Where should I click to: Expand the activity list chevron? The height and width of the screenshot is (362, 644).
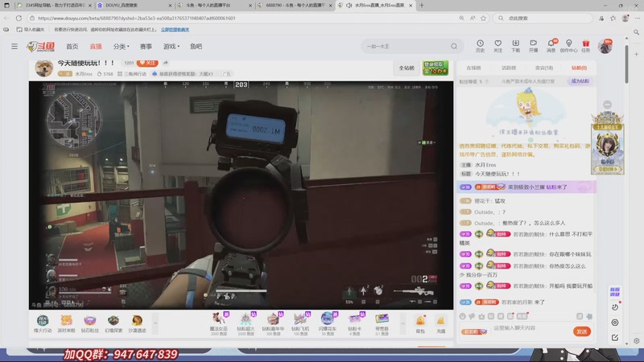pos(155,323)
